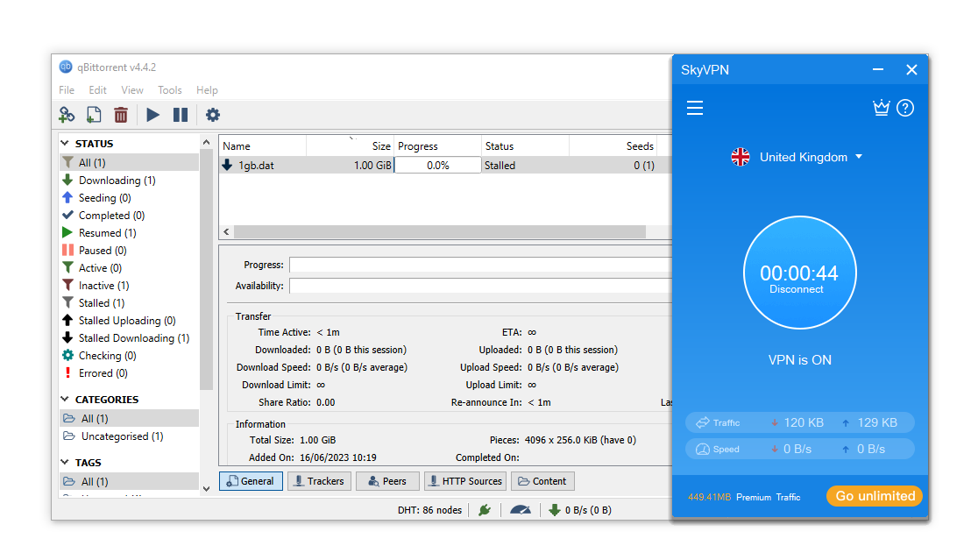Pause the torrent with the pause icon
This screenshot has height=560, width=978.
(181, 114)
